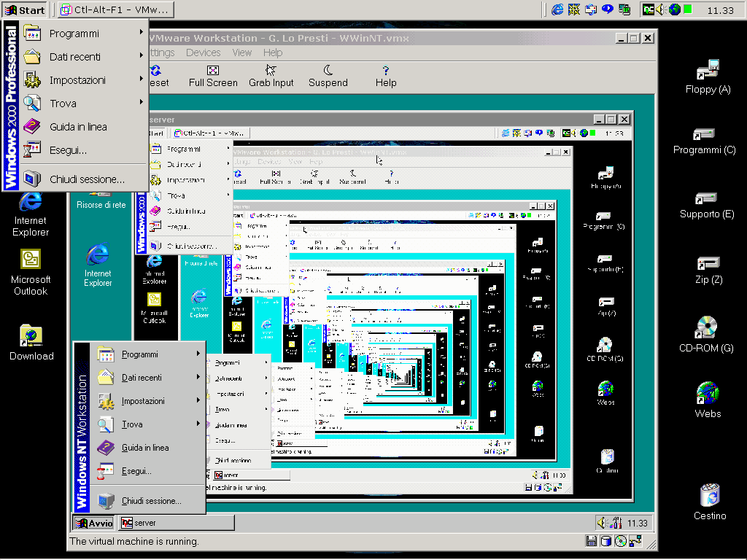Click Chiudi sessione... in Windows NT menu
Screen dimensions: 747x560
[x=147, y=501]
